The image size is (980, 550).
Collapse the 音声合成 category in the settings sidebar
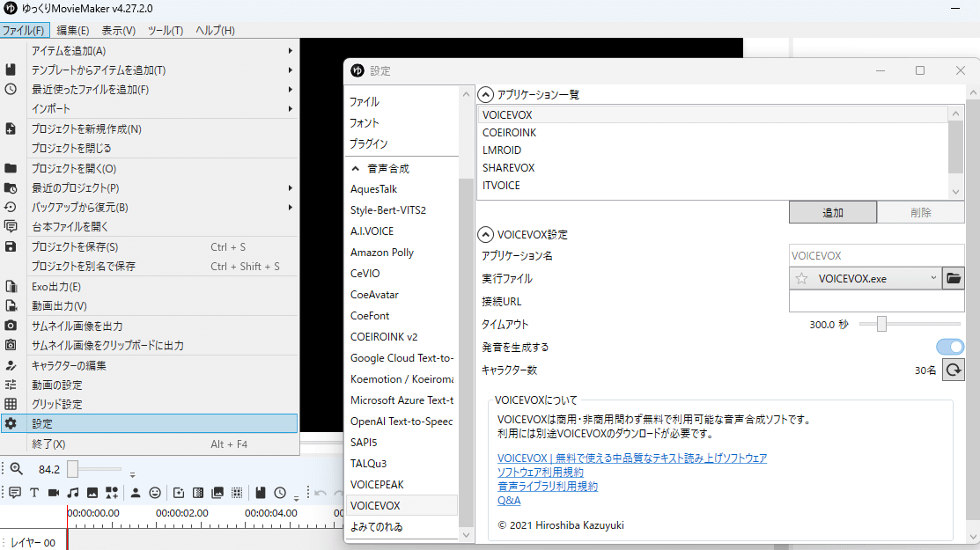point(356,169)
